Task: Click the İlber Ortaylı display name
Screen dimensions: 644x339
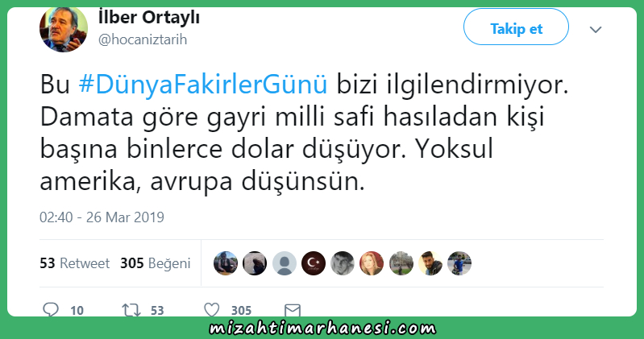Action: (149, 18)
